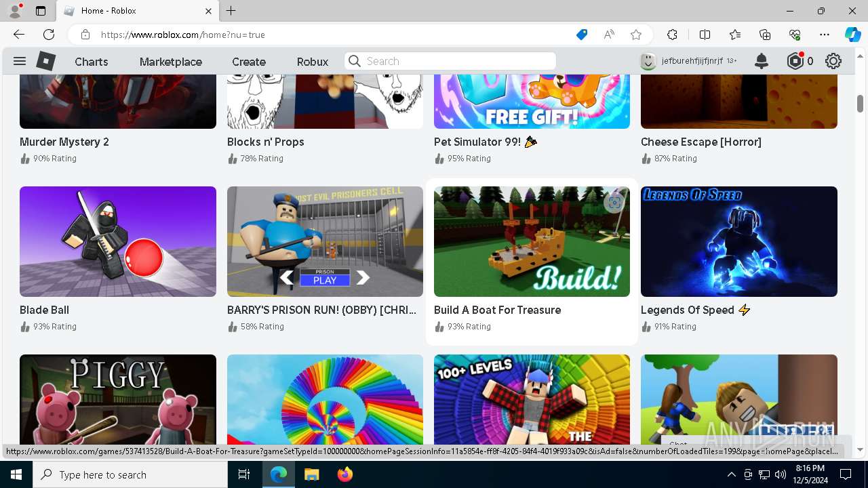
Task: Launch Firefox from taskbar
Action: pyautogui.click(x=345, y=474)
